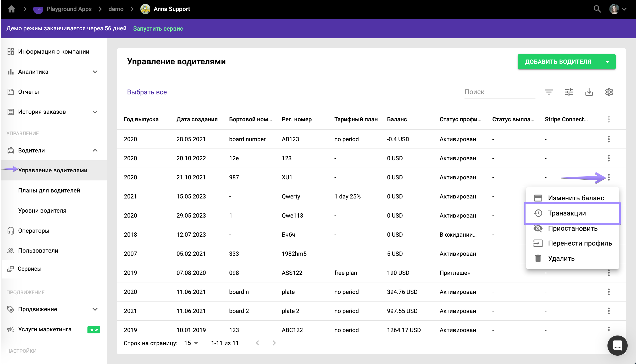Viewport: 636px width, 364px height.
Task: Open the column tune sliders icon
Action: [569, 92]
